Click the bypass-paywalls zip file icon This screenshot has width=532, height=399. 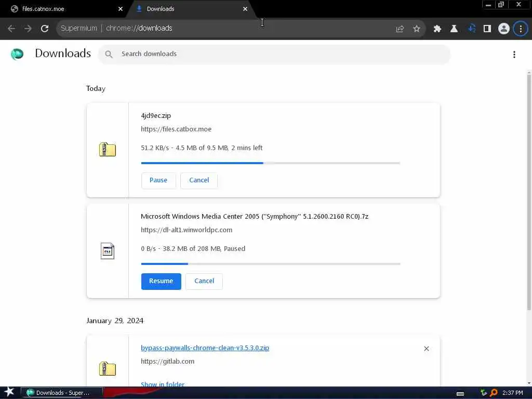[108, 368]
